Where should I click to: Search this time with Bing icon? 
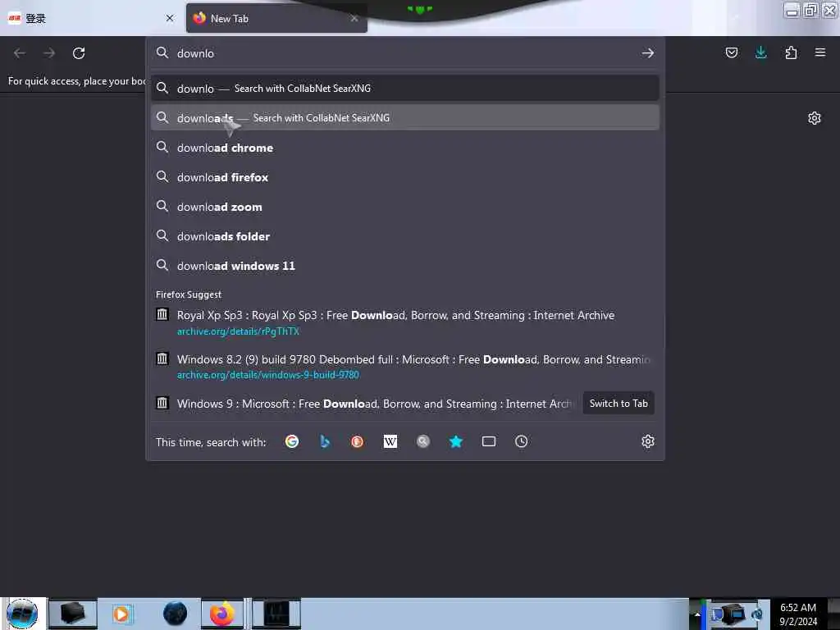(325, 441)
